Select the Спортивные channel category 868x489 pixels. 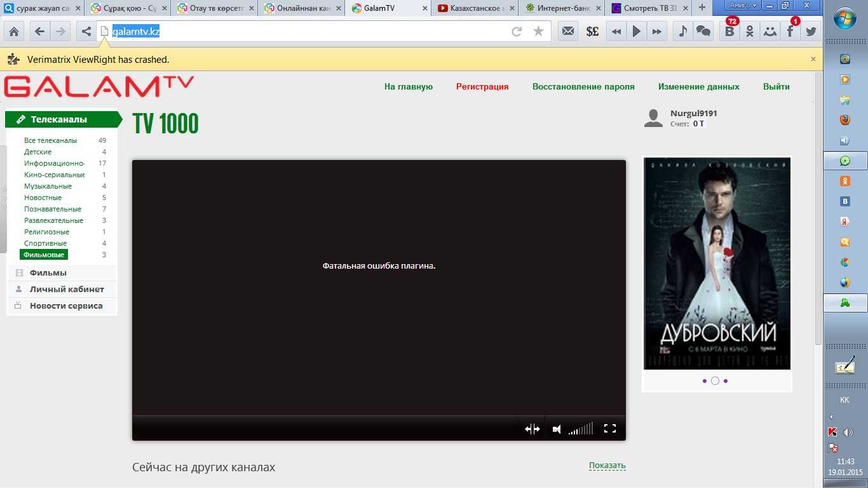coord(45,244)
